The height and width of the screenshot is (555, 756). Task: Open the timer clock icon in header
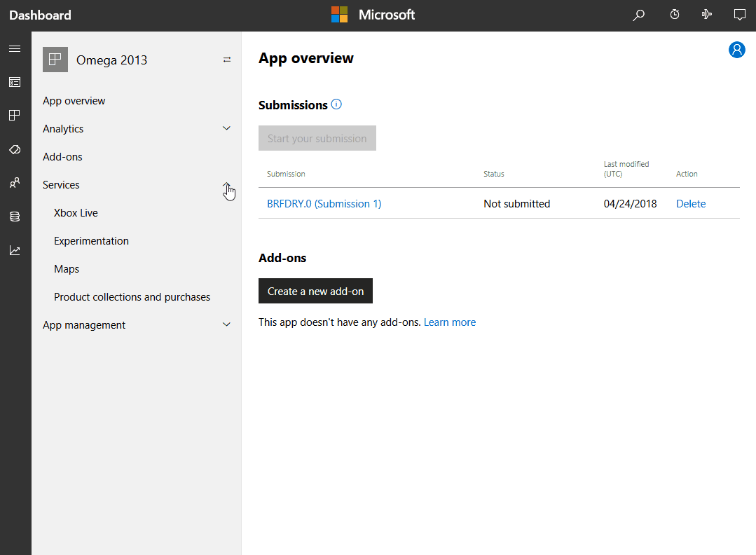coord(675,15)
